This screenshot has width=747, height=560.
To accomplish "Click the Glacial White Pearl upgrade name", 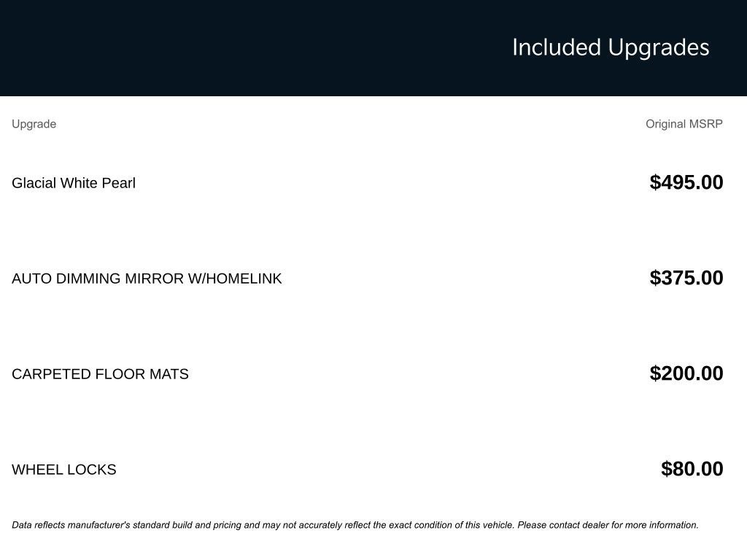I will click(x=74, y=183).
